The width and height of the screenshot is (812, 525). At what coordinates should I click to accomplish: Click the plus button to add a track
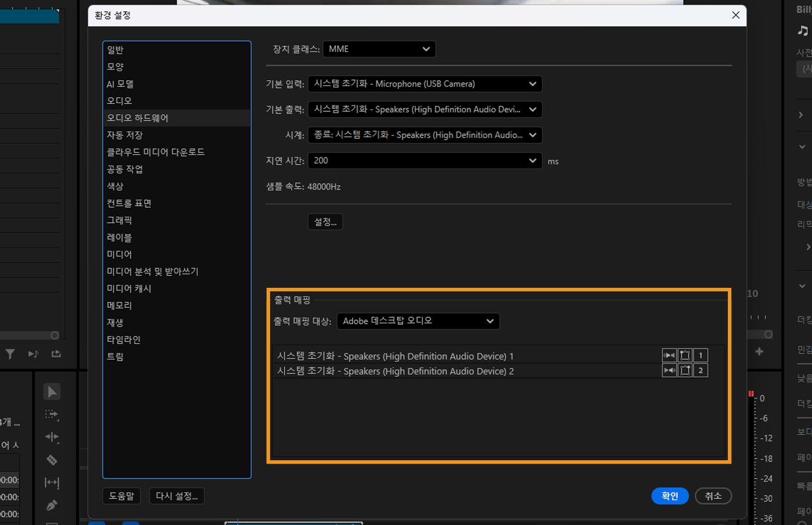(759, 350)
